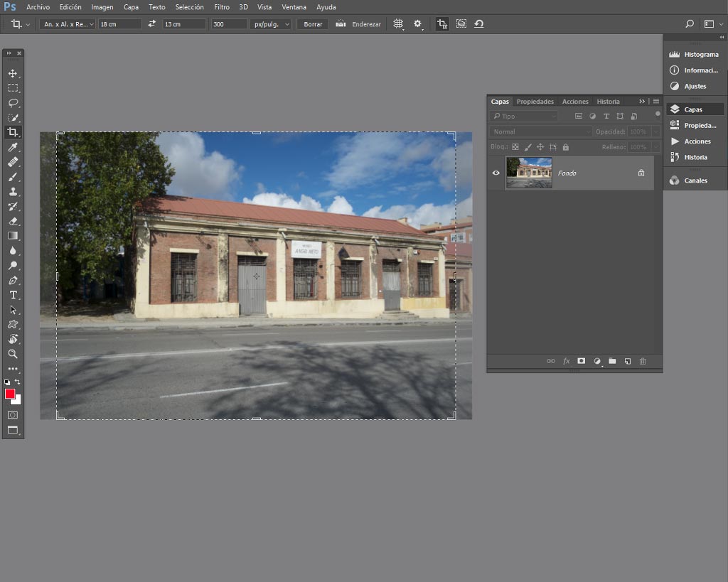
Task: Open the Normal blend mode dropdown
Action: (x=540, y=131)
